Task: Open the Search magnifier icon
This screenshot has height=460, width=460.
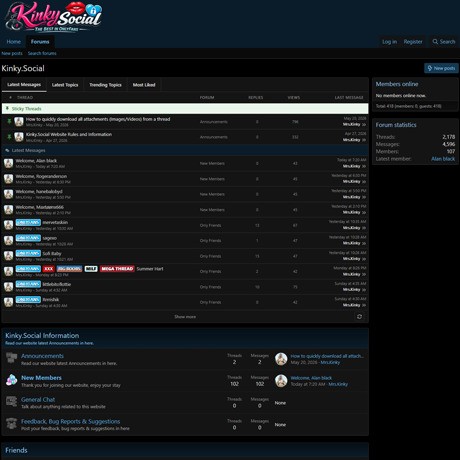Action: (x=435, y=42)
